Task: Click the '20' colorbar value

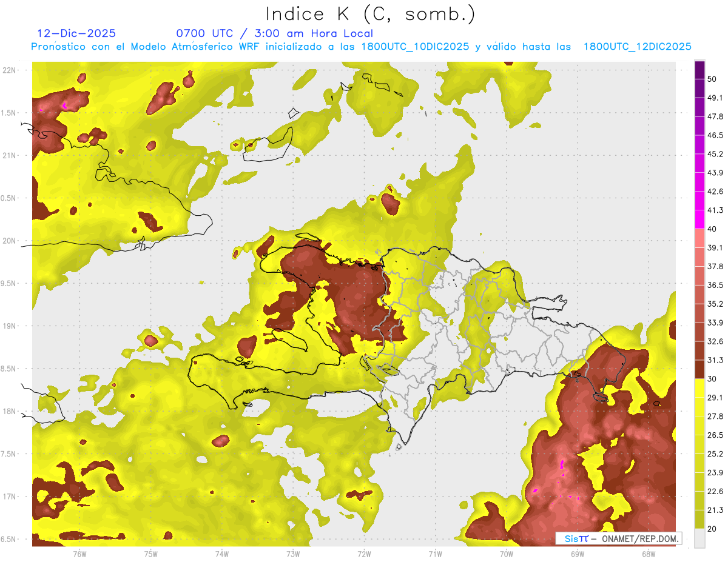Action: tap(712, 529)
